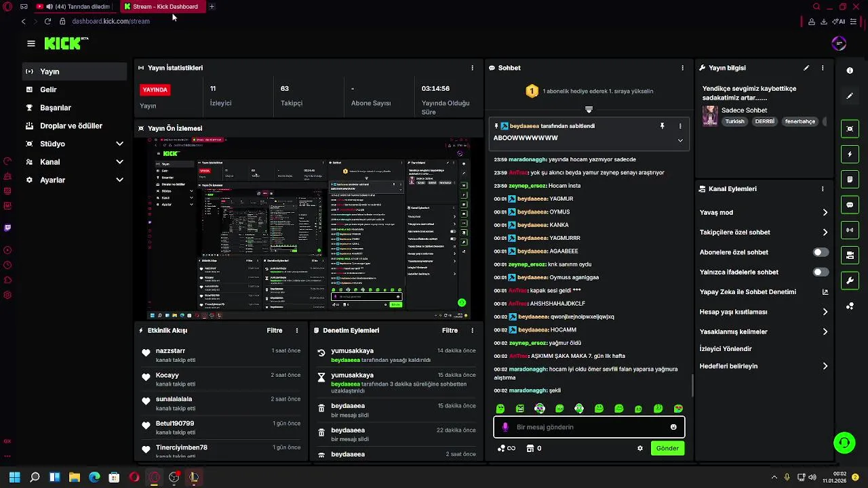The width and height of the screenshot is (868, 488).
Task: Toggle Yalnızca ifadelerle sohbet switch
Action: (x=821, y=272)
